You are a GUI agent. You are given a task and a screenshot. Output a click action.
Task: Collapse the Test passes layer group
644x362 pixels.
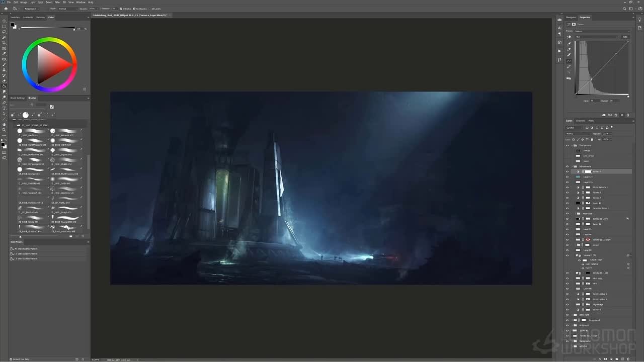pos(572,145)
